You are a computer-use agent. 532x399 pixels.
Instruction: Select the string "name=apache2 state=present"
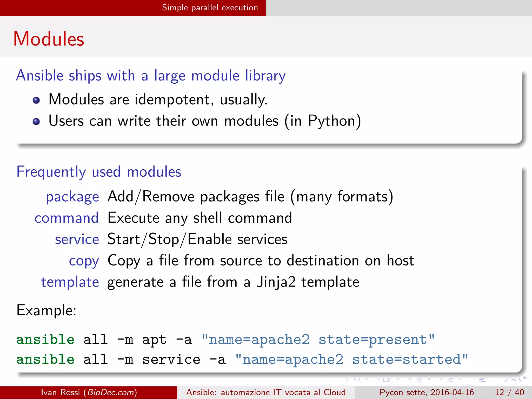pyautogui.click(x=318, y=340)
